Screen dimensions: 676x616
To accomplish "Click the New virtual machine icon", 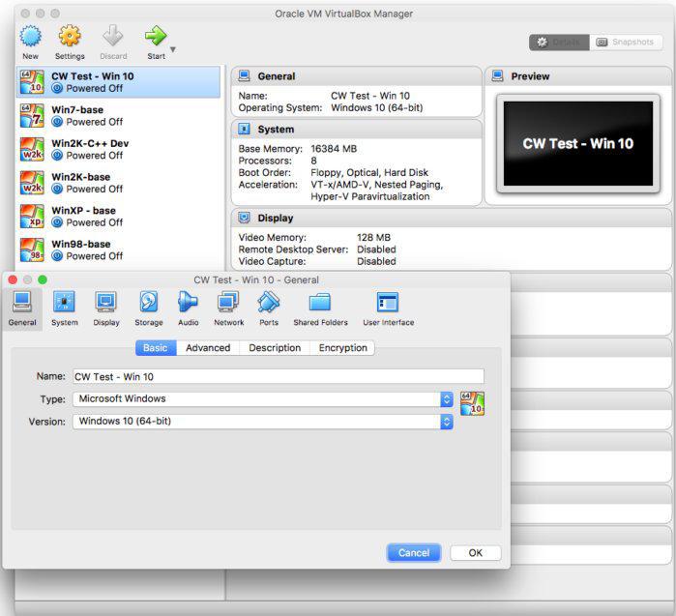I will [31, 36].
